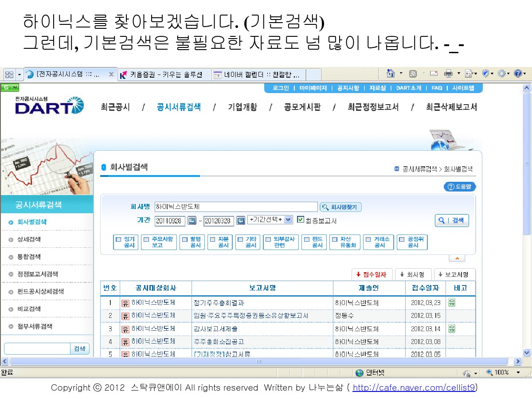The width and height of the screenshot is (532, 399).
Task: Collapse the search panel with orange arrow
Action: pos(457,258)
